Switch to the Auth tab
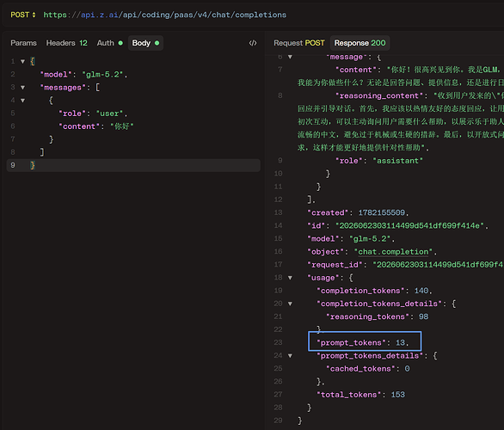This screenshot has width=504, height=430. click(109, 43)
